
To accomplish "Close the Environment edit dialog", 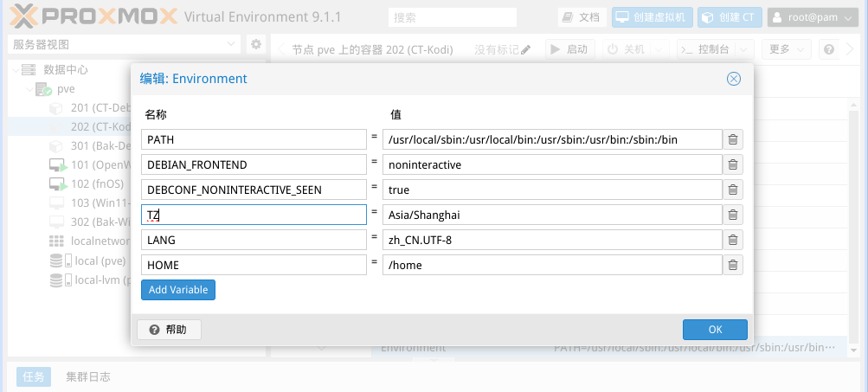I will 734,79.
